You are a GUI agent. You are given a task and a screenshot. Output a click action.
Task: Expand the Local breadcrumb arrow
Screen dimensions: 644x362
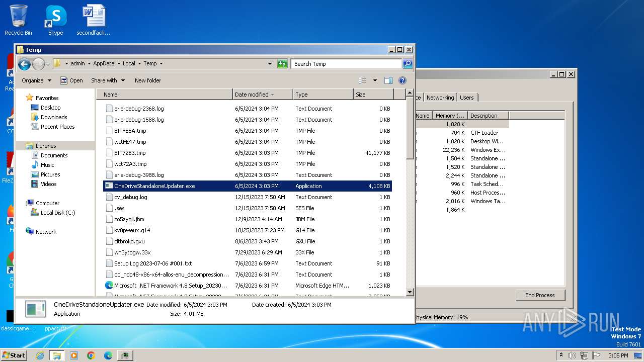[139, 64]
